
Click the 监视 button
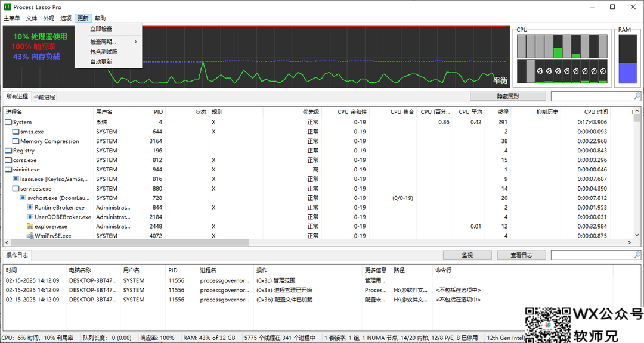(467, 255)
